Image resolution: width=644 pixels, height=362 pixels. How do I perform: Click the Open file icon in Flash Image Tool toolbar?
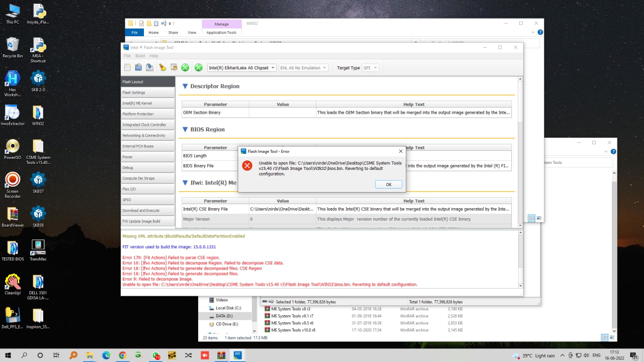pos(138,67)
